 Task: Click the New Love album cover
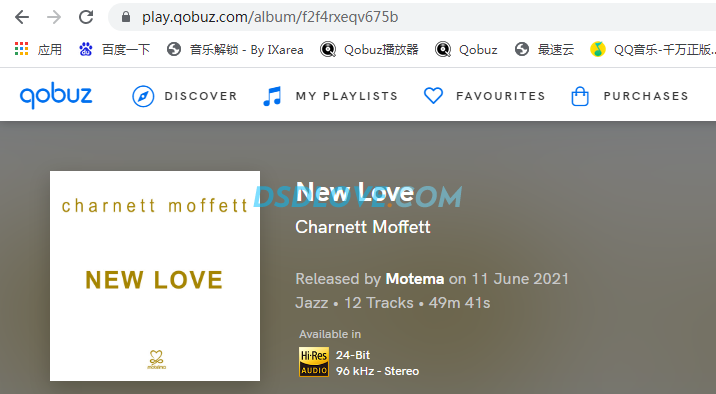[155, 276]
